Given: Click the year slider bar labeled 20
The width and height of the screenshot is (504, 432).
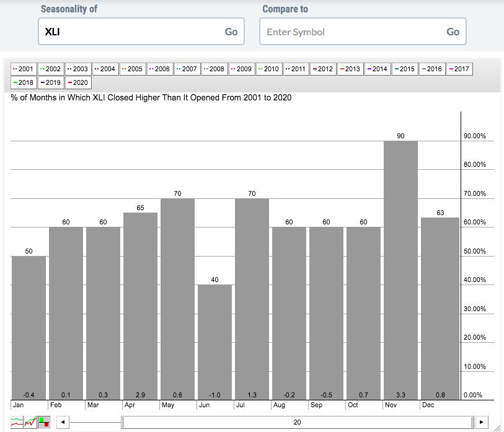Looking at the screenshot, I should [x=298, y=422].
